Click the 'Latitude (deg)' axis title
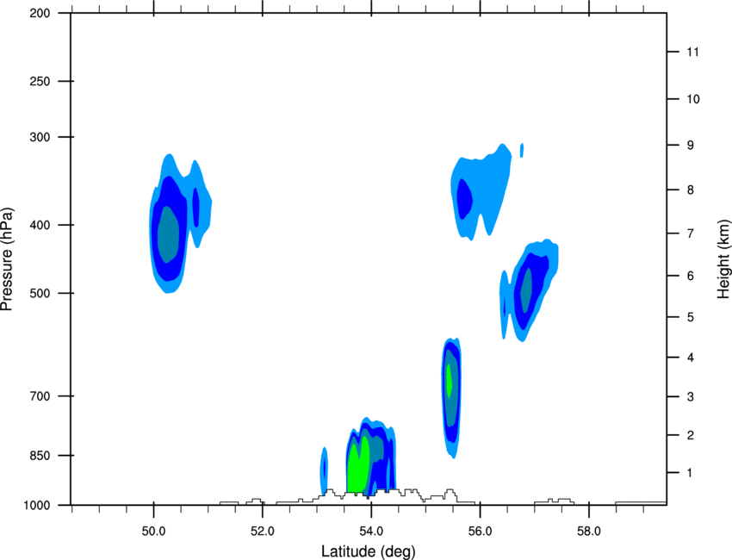The image size is (732, 560). pyautogui.click(x=368, y=551)
